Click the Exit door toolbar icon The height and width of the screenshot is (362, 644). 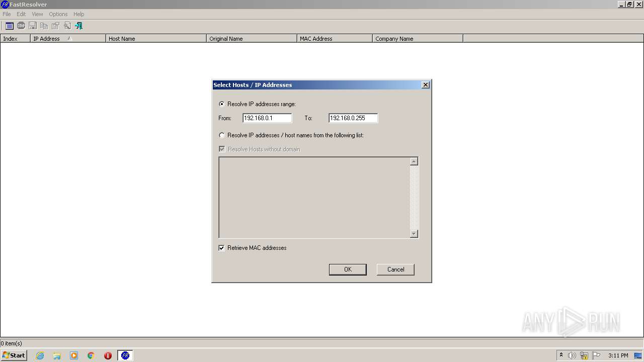click(78, 26)
